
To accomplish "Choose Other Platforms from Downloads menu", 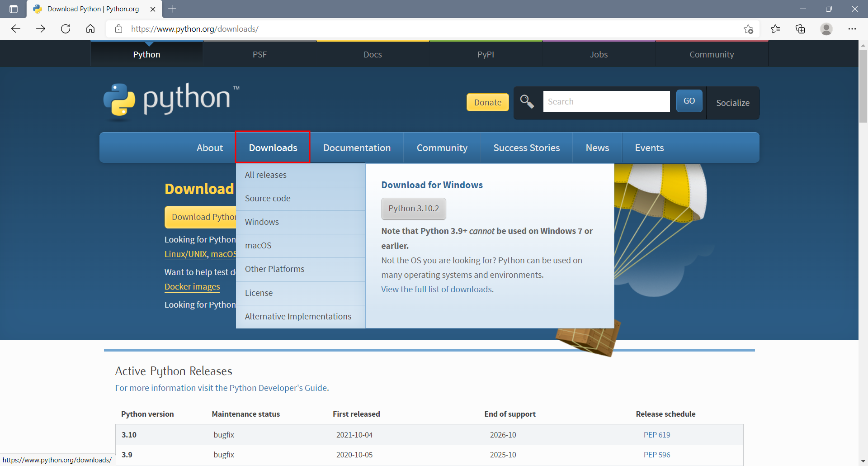I will coord(301,269).
